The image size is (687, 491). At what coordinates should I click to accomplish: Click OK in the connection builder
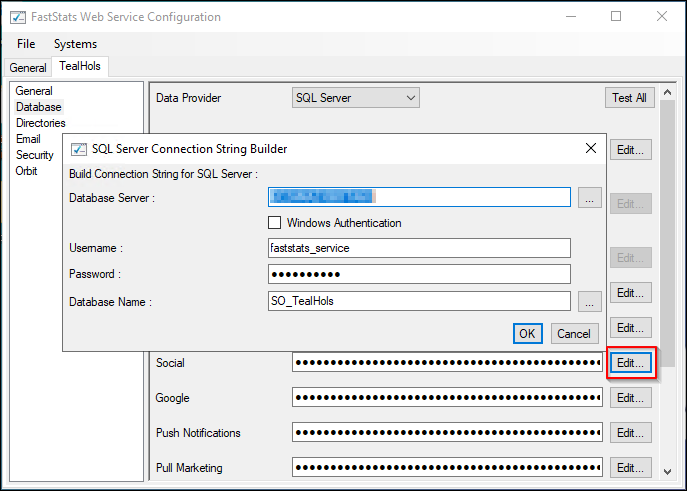(528, 334)
